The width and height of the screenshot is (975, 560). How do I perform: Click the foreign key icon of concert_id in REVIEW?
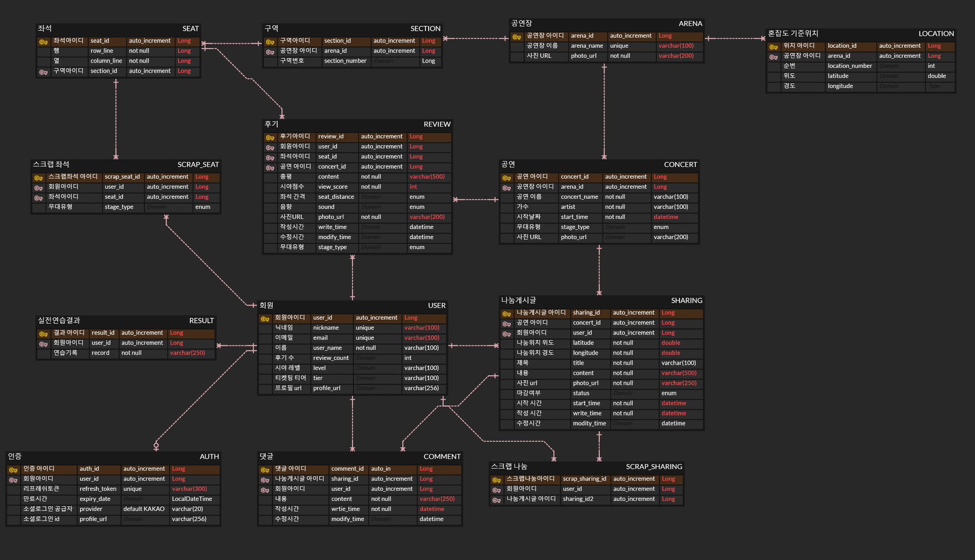pyautogui.click(x=270, y=168)
